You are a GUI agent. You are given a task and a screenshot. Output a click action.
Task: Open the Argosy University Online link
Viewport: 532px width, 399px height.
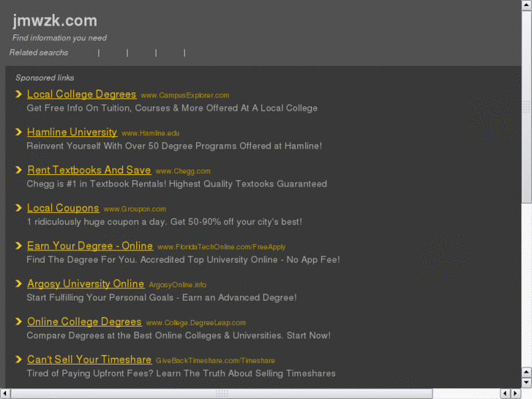tap(86, 283)
